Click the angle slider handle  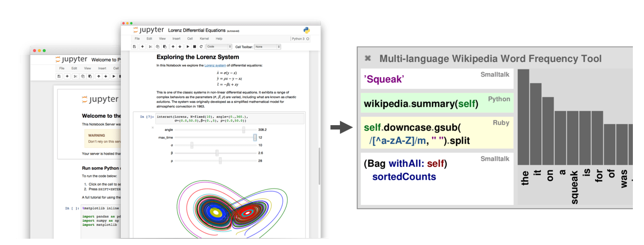click(244, 130)
